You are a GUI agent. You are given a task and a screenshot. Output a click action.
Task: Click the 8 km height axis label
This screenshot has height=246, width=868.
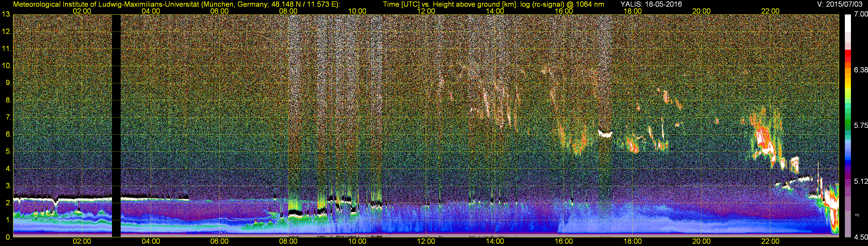(8, 100)
